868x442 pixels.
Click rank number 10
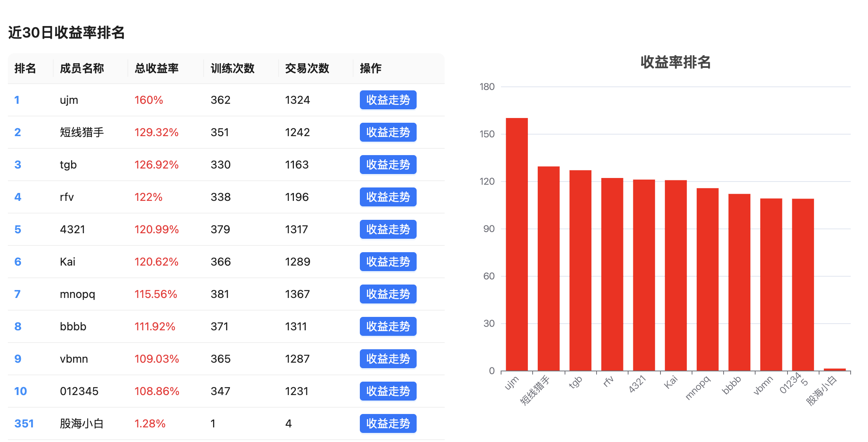(x=21, y=391)
